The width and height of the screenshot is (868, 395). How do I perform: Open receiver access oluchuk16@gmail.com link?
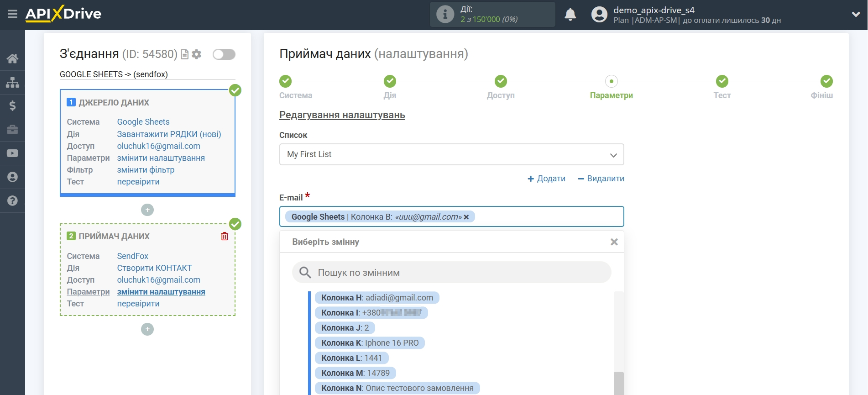click(158, 280)
